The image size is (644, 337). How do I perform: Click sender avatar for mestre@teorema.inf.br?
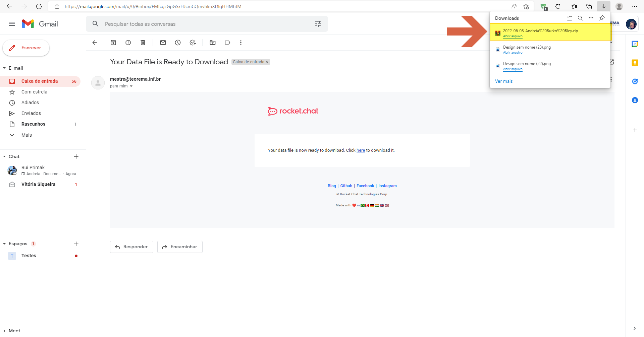pyautogui.click(x=98, y=83)
